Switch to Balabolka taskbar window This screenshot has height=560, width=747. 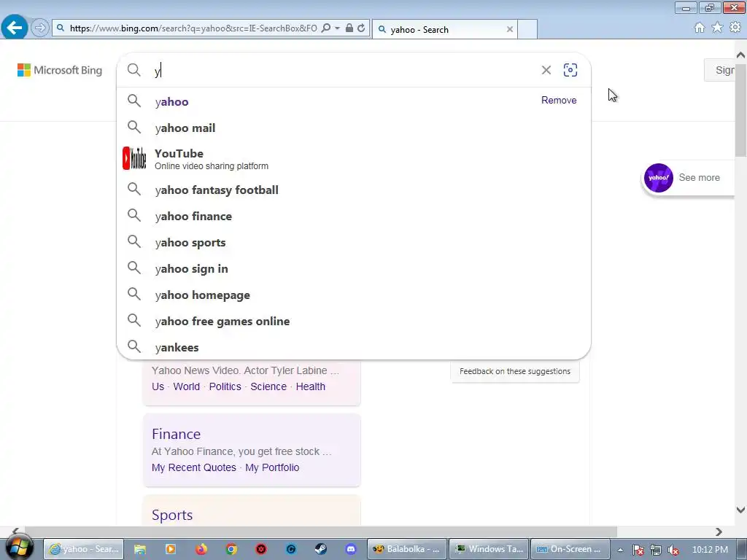(407, 549)
